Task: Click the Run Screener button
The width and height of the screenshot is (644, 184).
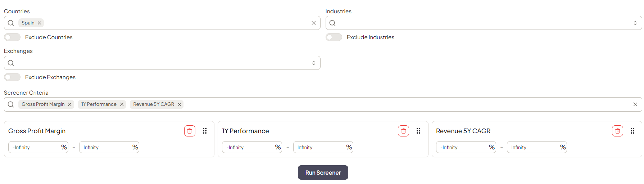Action: click(323, 172)
